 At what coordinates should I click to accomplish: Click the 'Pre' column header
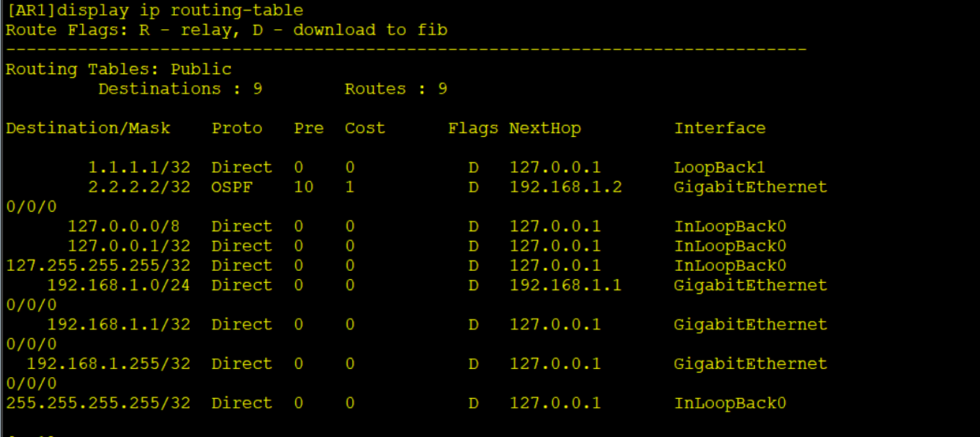click(309, 128)
